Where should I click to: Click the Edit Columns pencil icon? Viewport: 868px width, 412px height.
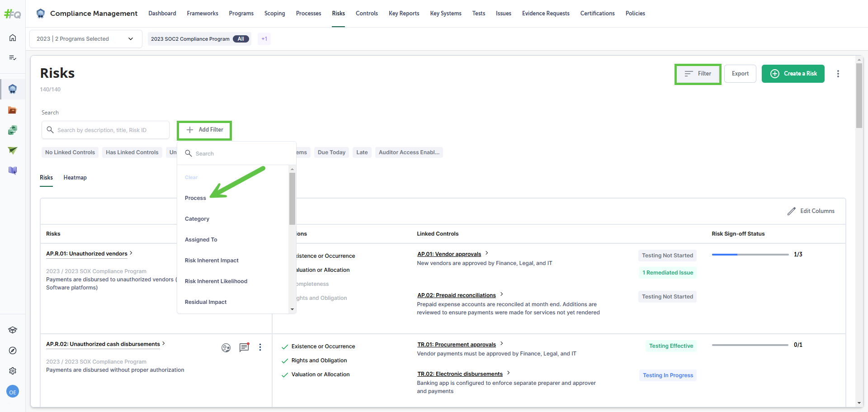[792, 211]
